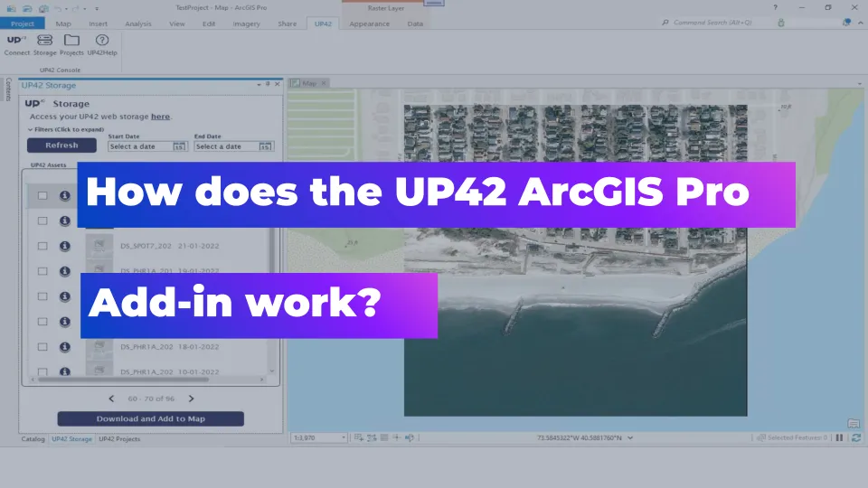The height and width of the screenshot is (488, 868).
Task: Click the Open Project quick access icon
Action: click(x=27, y=8)
